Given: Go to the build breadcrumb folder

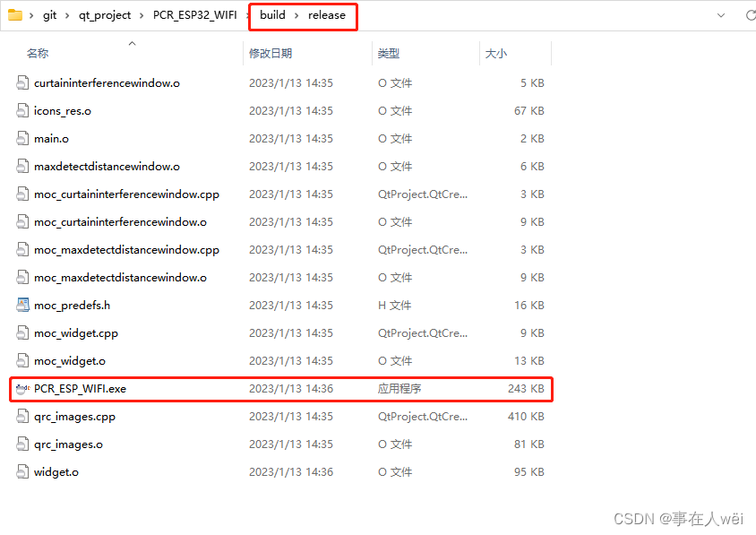Looking at the screenshot, I should click(x=272, y=15).
